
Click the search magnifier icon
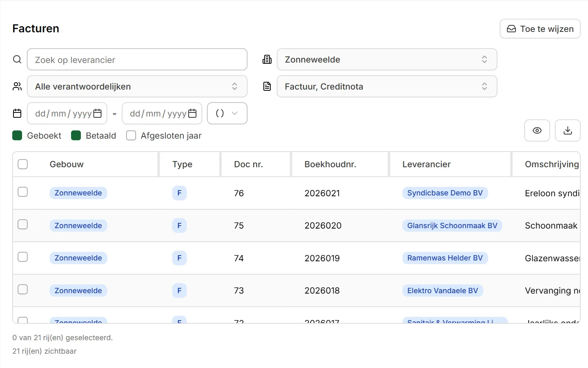[17, 60]
